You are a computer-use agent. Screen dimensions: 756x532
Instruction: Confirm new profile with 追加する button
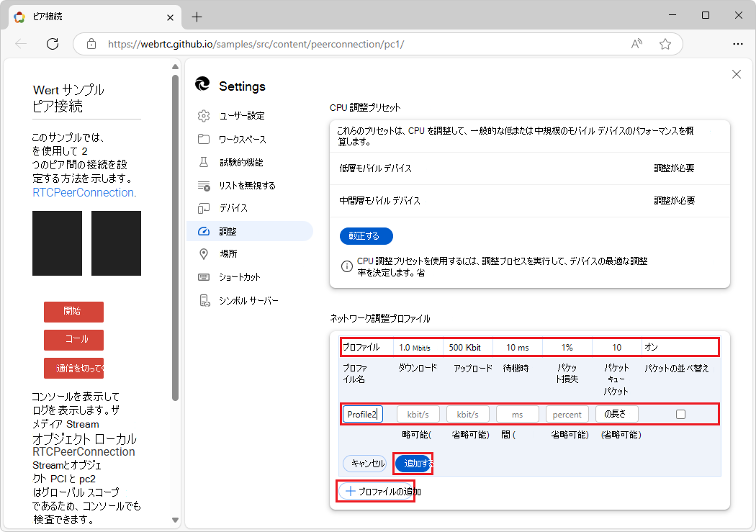click(413, 464)
